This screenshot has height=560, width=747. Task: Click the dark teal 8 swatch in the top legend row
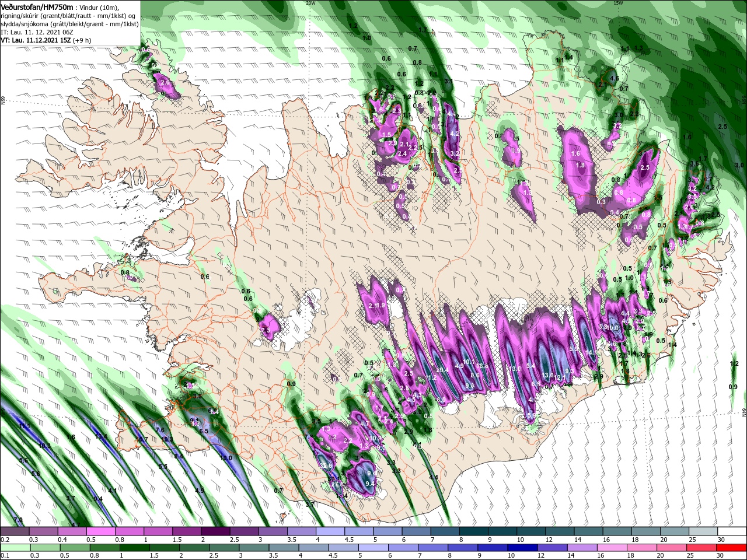(x=474, y=532)
